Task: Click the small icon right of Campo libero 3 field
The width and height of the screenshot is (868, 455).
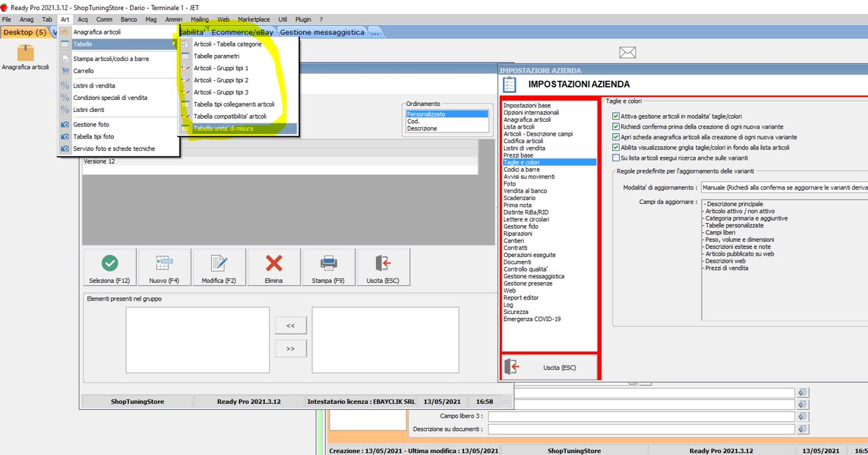Action: point(803,417)
